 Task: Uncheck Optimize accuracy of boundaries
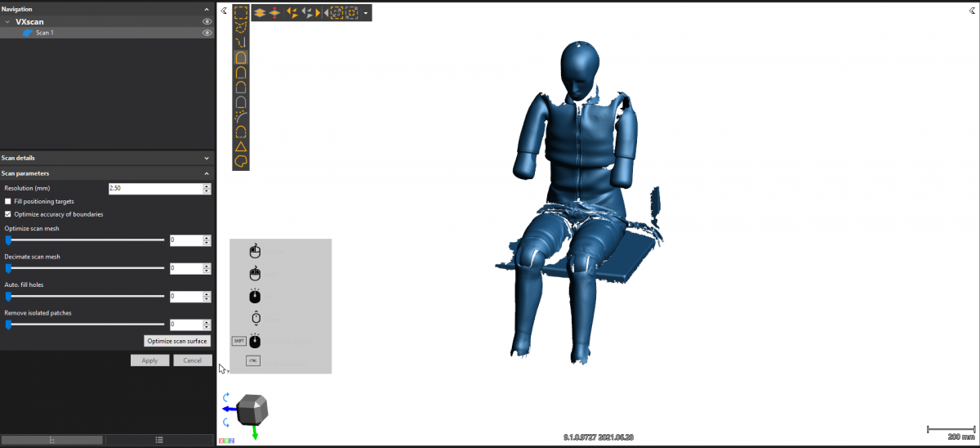(8, 214)
